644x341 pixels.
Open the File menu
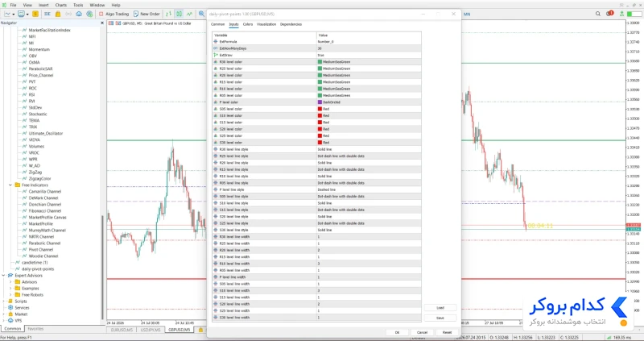(x=13, y=5)
